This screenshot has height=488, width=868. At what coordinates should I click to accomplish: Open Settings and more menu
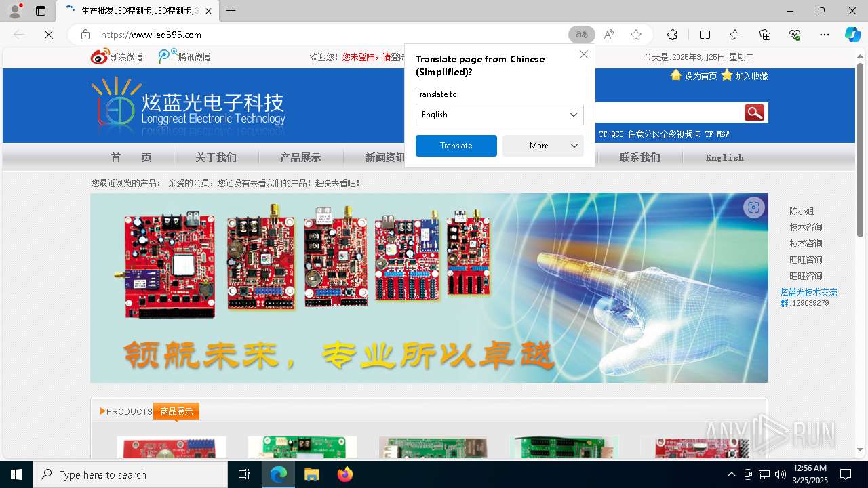(x=825, y=35)
